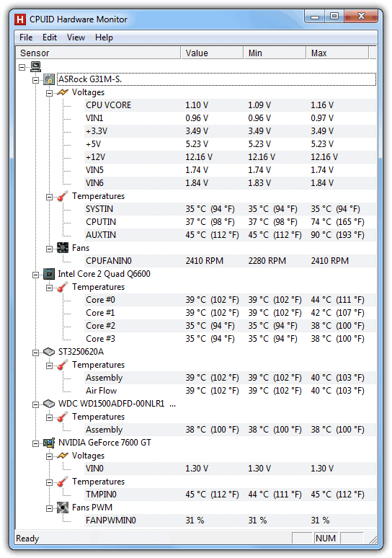Select the CPUTIN temperature row
Image resolution: width=392 pixels, height=558 pixels.
coord(230,222)
